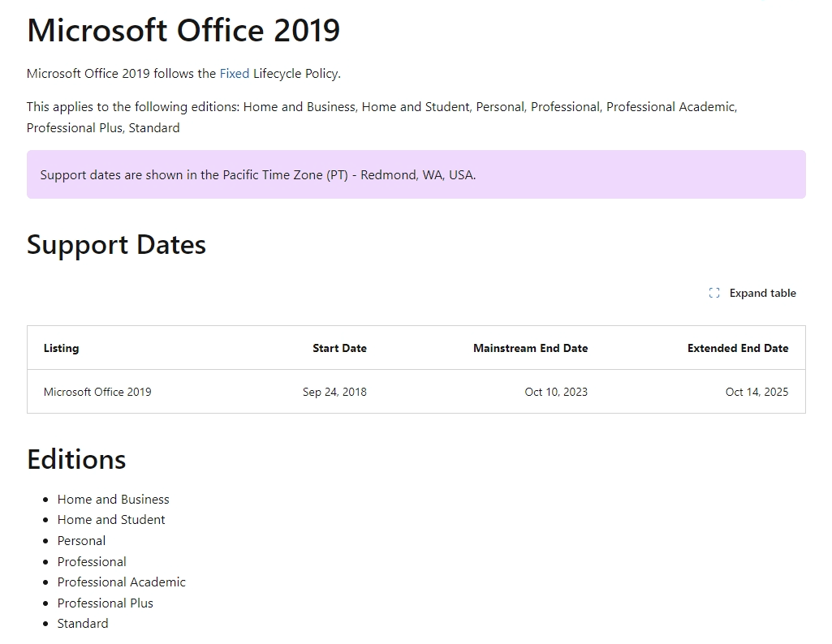The image size is (832, 644).
Task: Select the Professional Plus list item
Action: pos(105,603)
